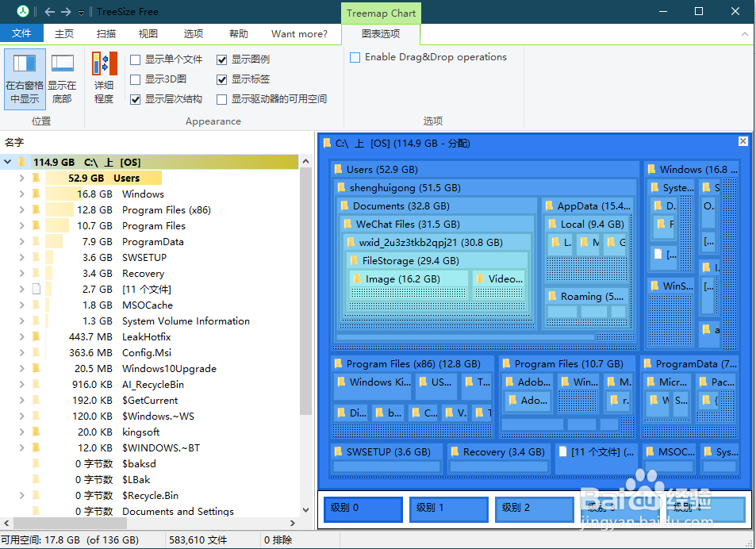The image size is (756, 549).
Task: Enable the 显示3D图 checkbox
Action: click(x=136, y=79)
